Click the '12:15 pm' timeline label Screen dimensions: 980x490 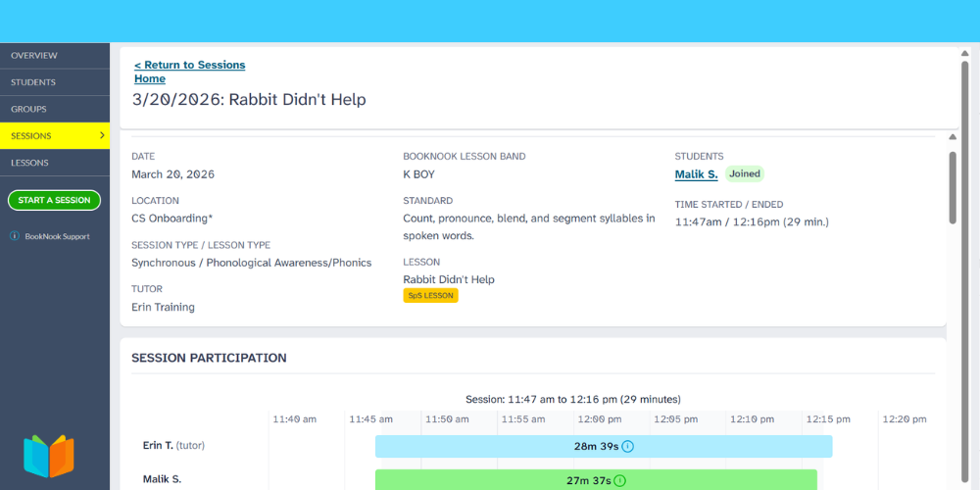[828, 419]
